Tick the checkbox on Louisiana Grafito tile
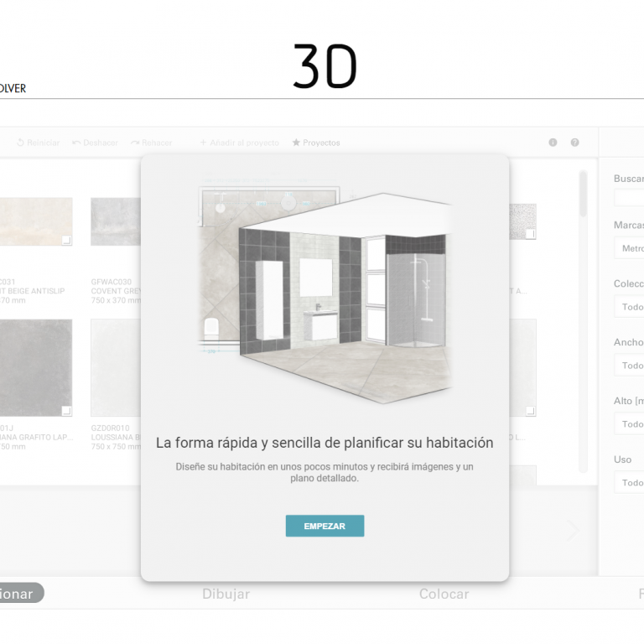The image size is (644, 644). [66, 411]
